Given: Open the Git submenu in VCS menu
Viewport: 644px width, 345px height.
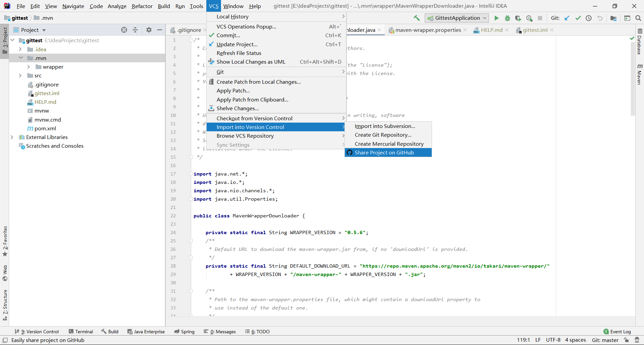Looking at the screenshot, I should [x=276, y=72].
